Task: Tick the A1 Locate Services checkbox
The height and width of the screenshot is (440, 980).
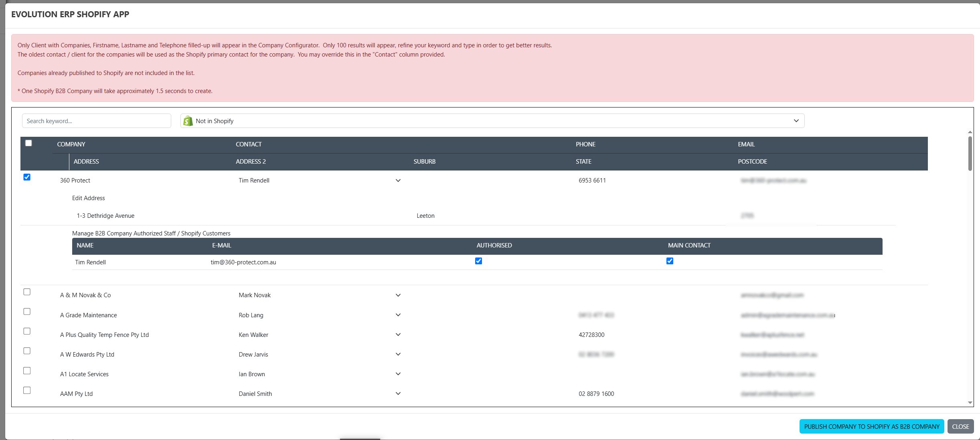Action: tap(27, 371)
